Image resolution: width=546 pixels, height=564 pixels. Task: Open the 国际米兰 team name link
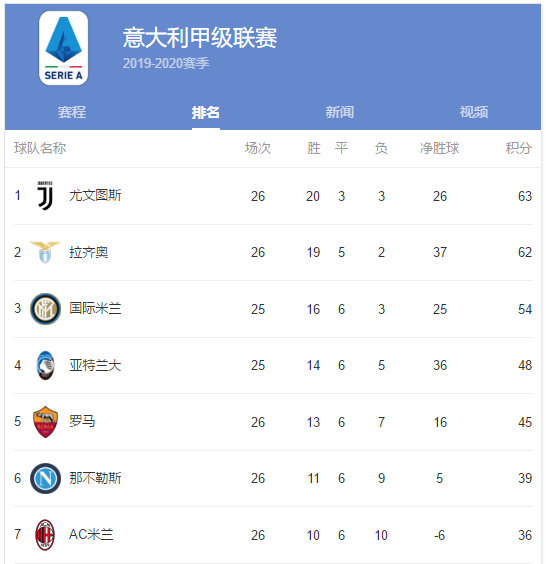(95, 309)
